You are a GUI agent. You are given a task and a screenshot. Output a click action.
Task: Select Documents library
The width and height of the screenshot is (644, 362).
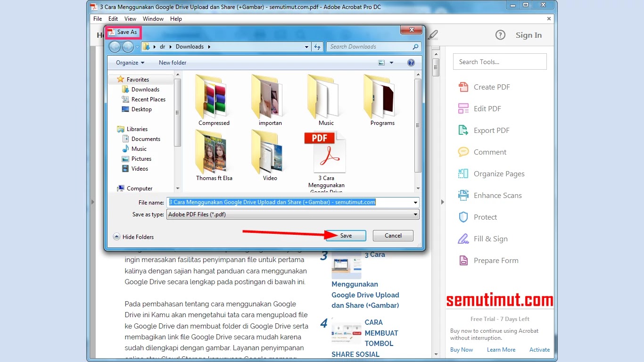141,139
